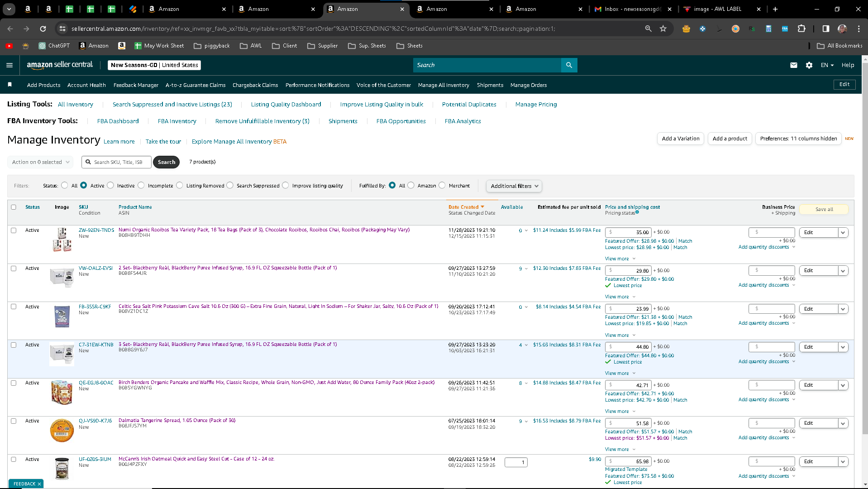Open the Chrome three-dot menu
868x489 pixels.
pos(858,29)
